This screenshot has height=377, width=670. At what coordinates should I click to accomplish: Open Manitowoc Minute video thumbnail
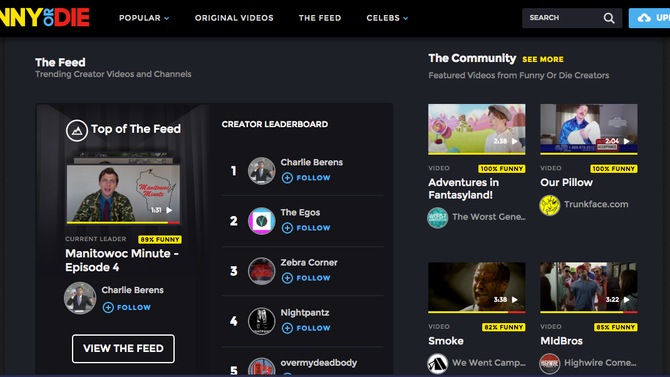coord(123,193)
